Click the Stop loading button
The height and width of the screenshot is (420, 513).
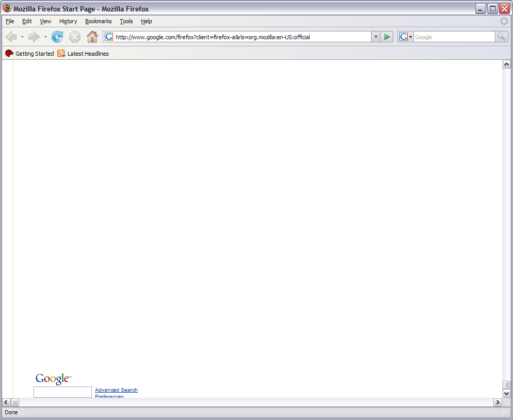75,37
